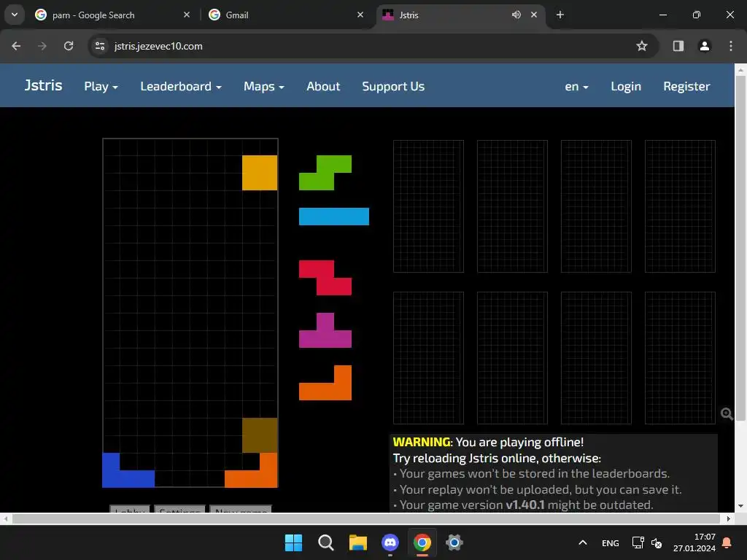Open the Settings gear app in the taskbar
This screenshot has height=560, width=747.
(x=454, y=542)
